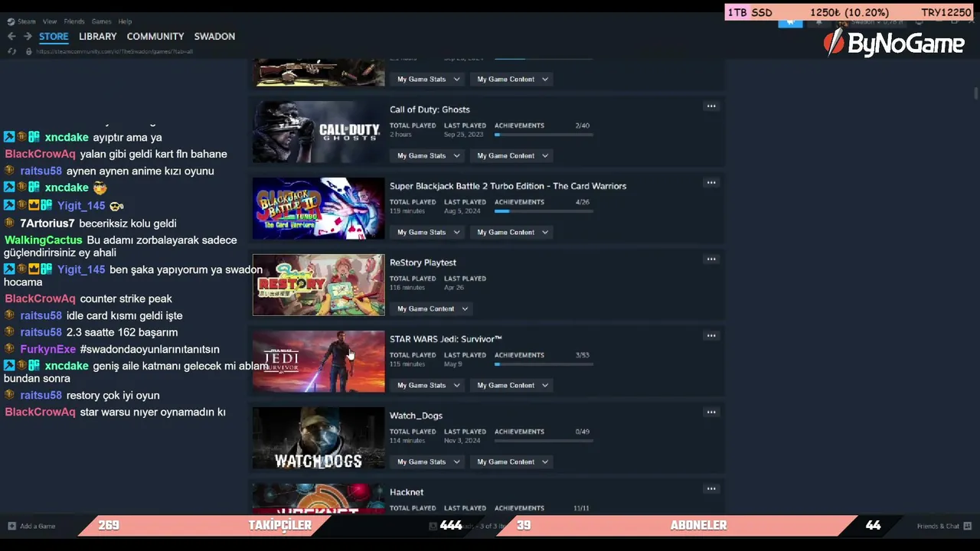Expand My Game Content for Watch_Dogs
This screenshot has height=551, width=980.
512,461
